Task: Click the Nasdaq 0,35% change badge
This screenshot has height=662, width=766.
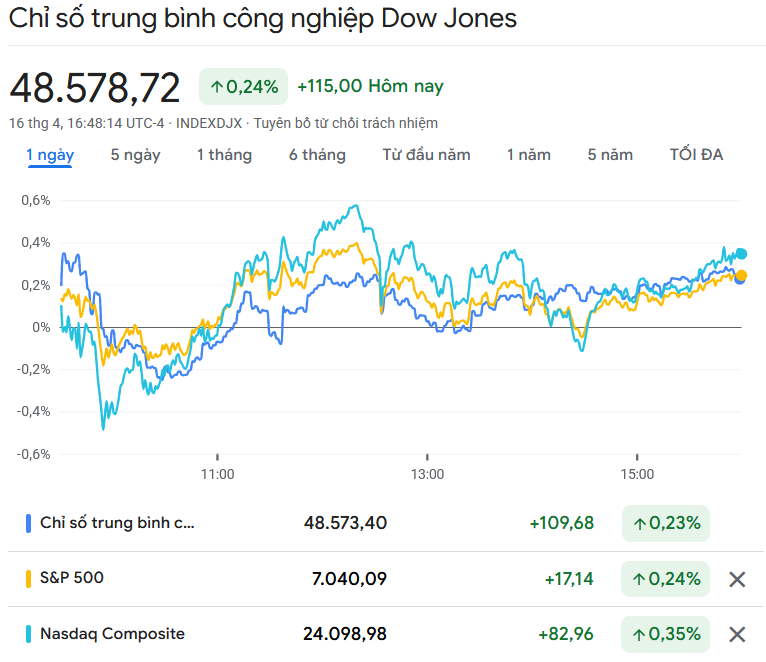Action: 665,634
